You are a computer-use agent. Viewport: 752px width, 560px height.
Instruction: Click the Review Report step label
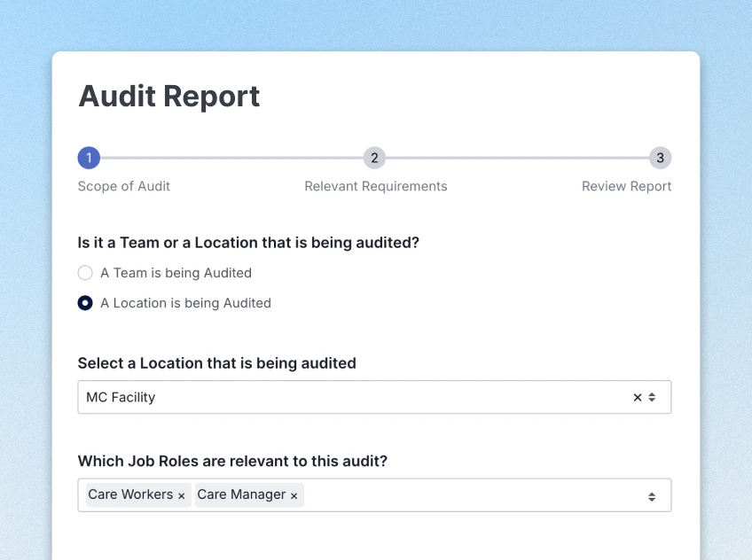pyautogui.click(x=626, y=186)
